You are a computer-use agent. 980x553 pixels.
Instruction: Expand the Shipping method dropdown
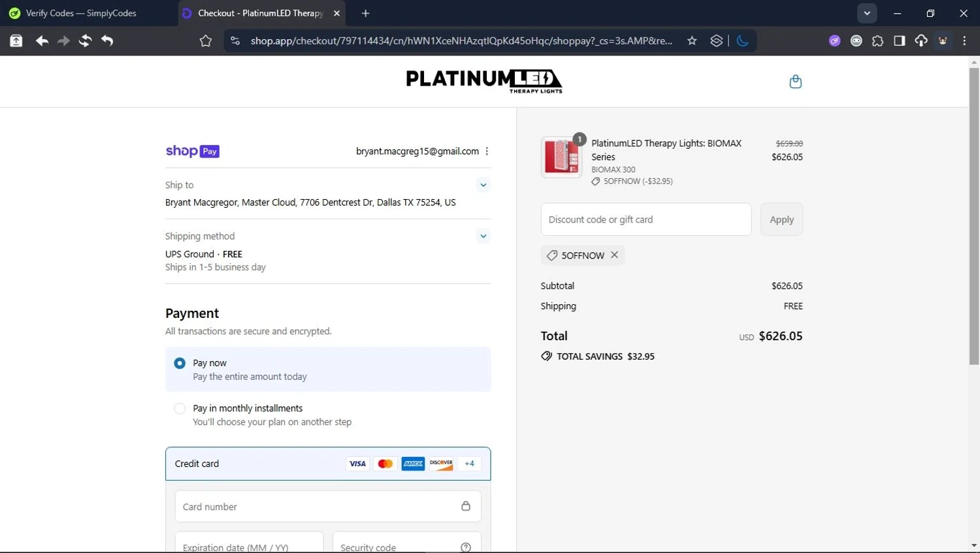pos(483,236)
